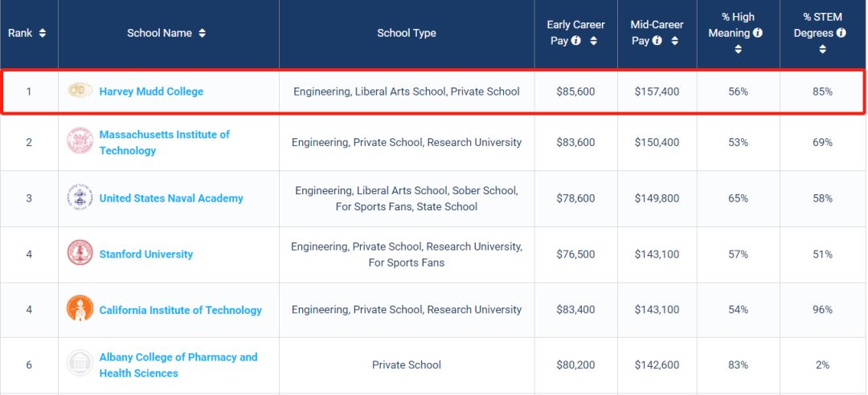Sort by % STEM Degrees arrows
Viewport: 868px width, 395px height.
tap(823, 49)
